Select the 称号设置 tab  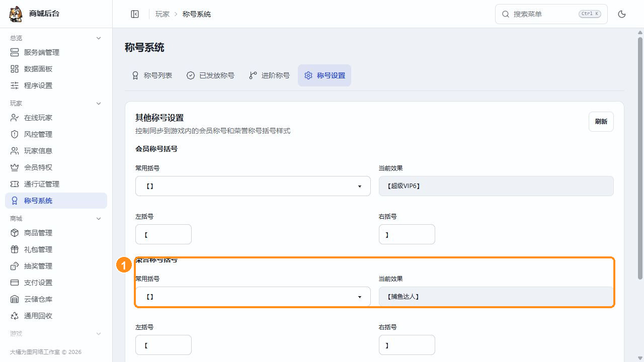pyautogui.click(x=325, y=75)
